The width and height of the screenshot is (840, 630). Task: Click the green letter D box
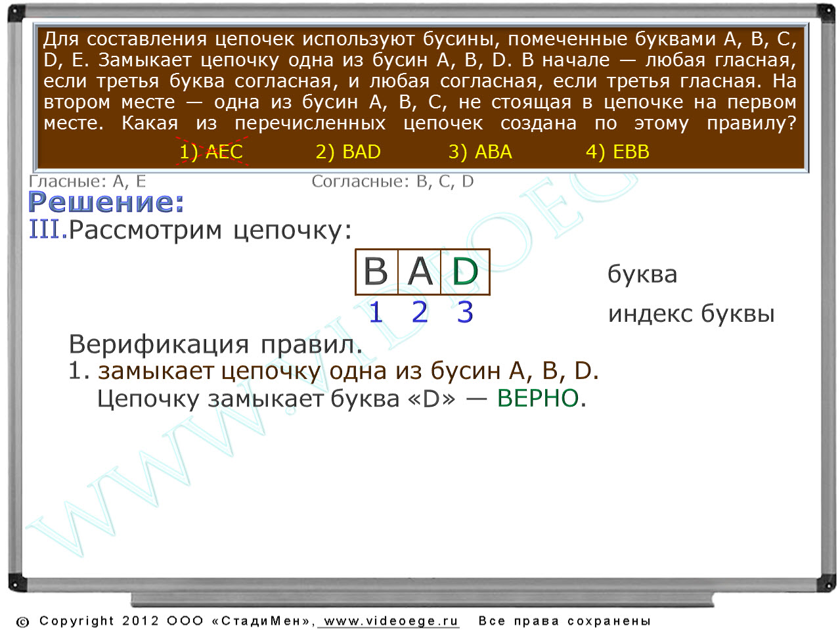click(465, 271)
